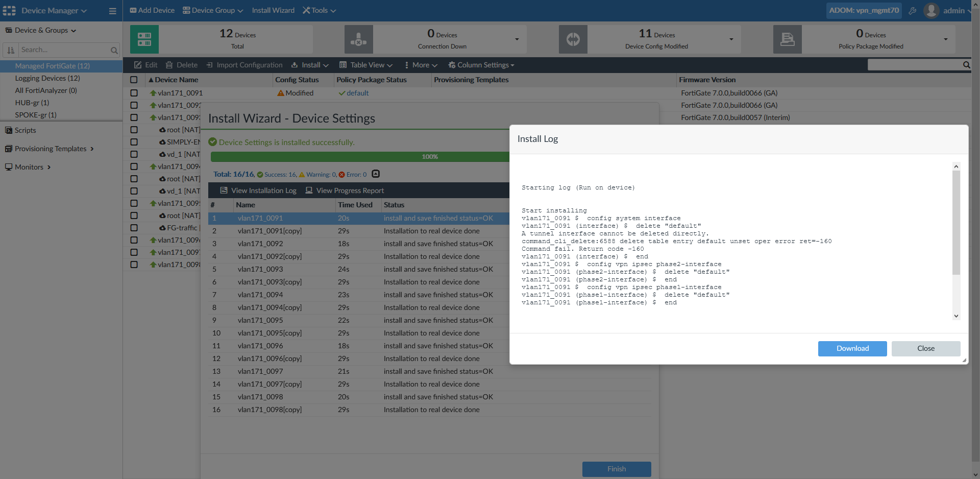980x479 pixels.
Task: Click the Download button in the Install Log
Action: (x=852, y=348)
